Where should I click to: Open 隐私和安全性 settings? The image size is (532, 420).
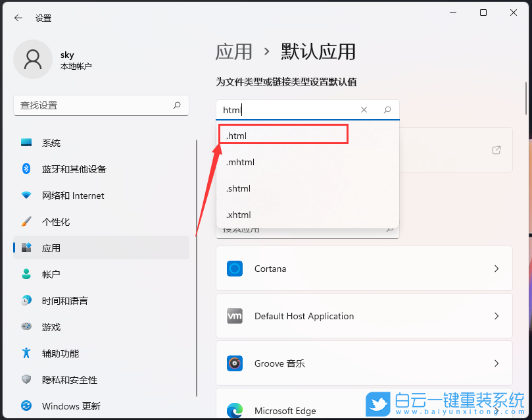pyautogui.click(x=62, y=379)
